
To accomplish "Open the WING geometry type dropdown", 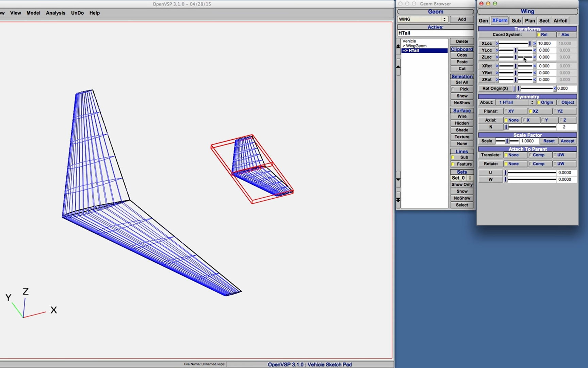I will tap(422, 19).
